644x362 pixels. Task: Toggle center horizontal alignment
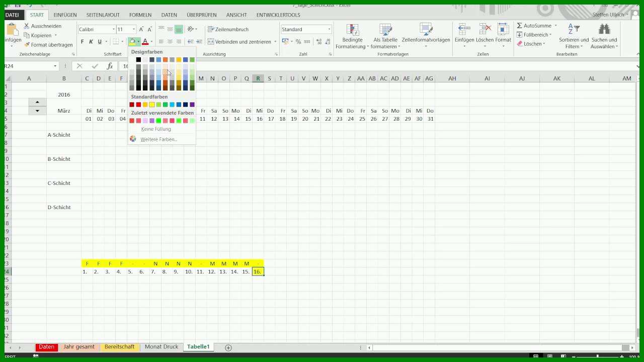click(170, 42)
